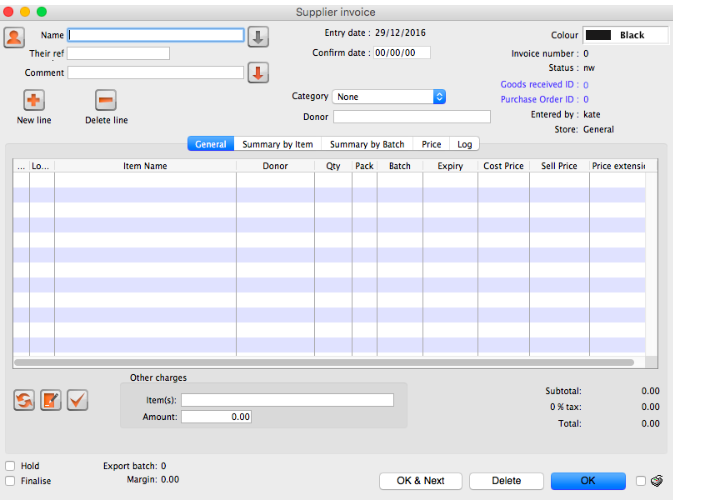Click the orange checkmark icon
Image resolution: width=709 pixels, height=500 pixels.
(77, 400)
